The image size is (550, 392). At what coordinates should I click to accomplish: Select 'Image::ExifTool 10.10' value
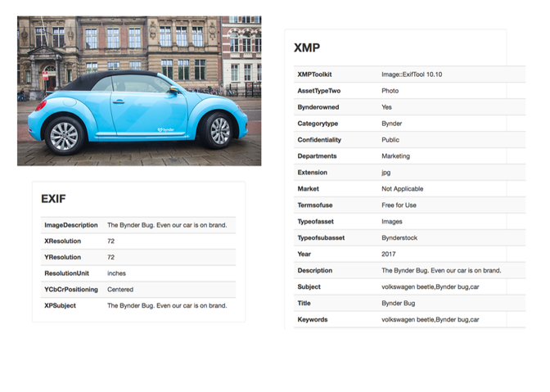coord(412,74)
